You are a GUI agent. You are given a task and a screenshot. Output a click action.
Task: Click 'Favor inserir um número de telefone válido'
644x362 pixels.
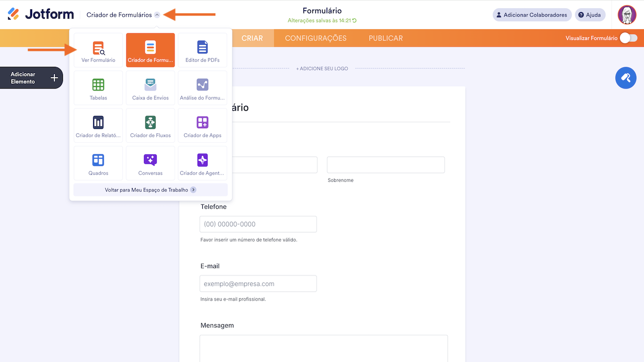click(249, 240)
